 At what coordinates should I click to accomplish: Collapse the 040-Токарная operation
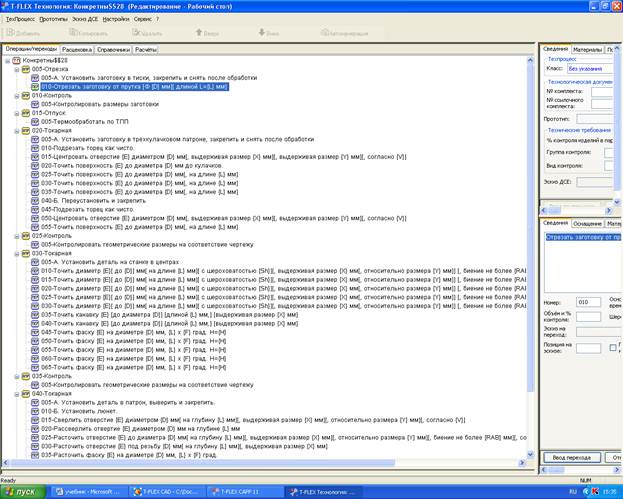click(x=17, y=394)
